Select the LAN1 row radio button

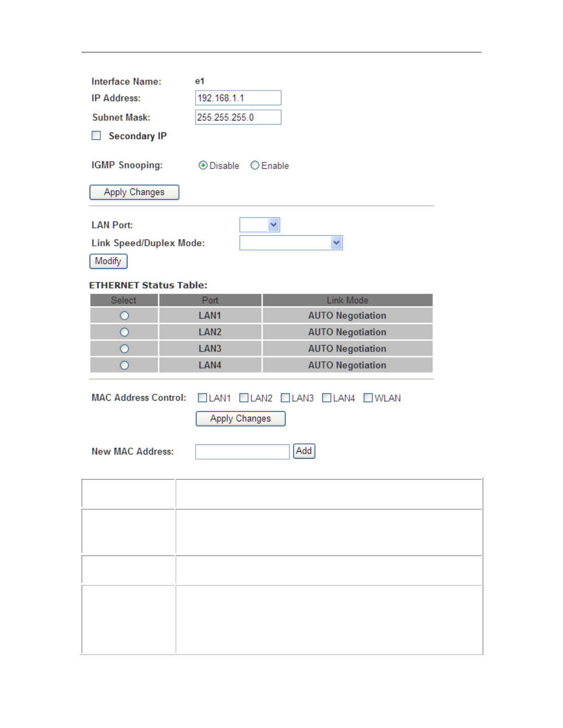pos(124,316)
